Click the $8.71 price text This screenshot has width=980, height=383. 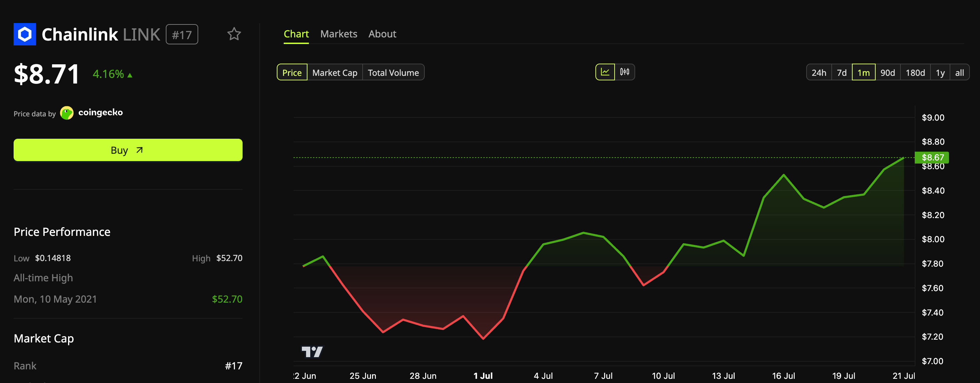coord(46,74)
